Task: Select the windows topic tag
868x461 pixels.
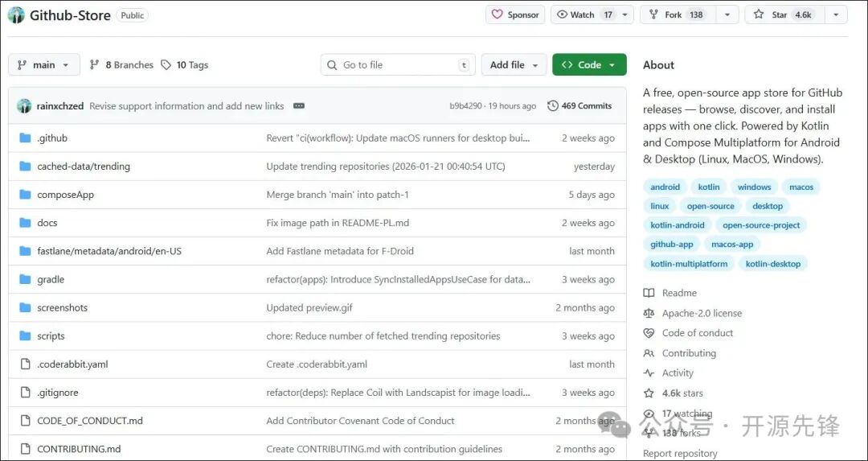Action: coord(754,187)
